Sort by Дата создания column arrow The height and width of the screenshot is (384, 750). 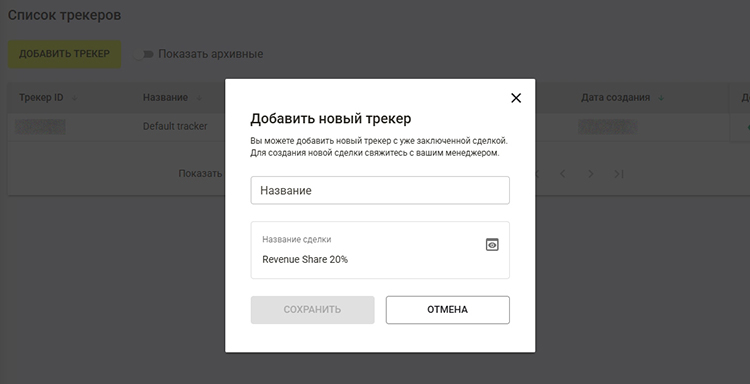(661, 98)
